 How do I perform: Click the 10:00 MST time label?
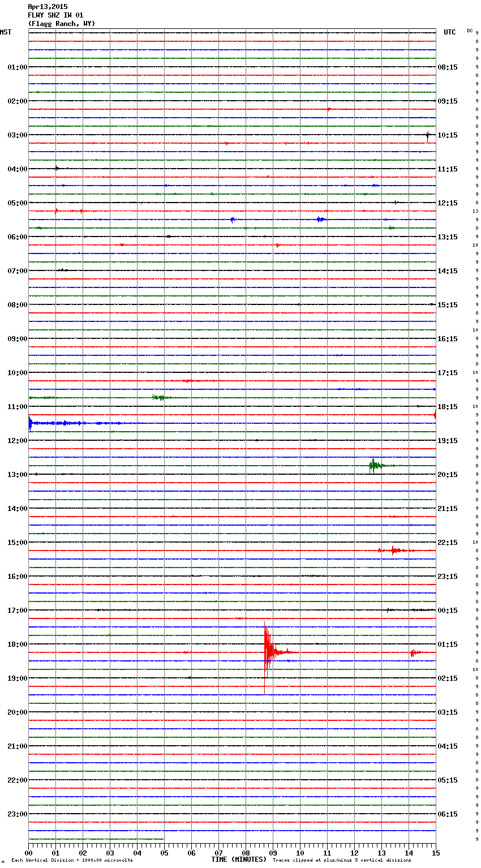pyautogui.click(x=17, y=373)
